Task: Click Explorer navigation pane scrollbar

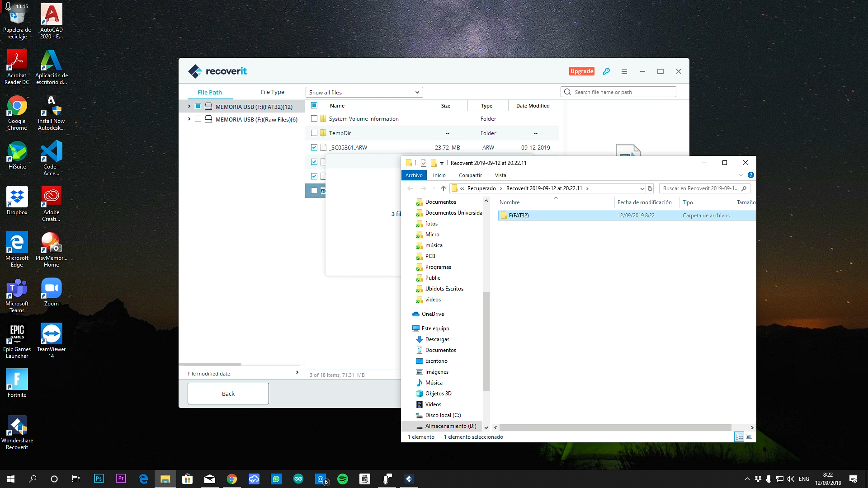Action: pyautogui.click(x=486, y=342)
